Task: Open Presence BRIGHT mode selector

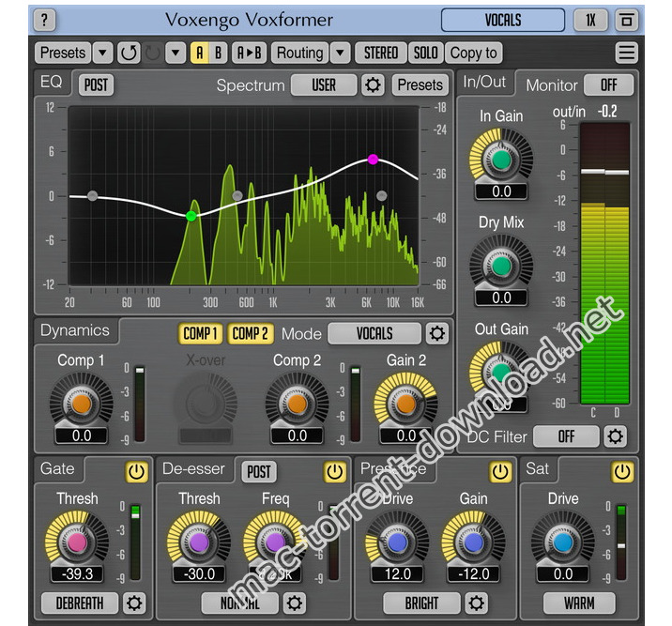Action: tap(421, 603)
